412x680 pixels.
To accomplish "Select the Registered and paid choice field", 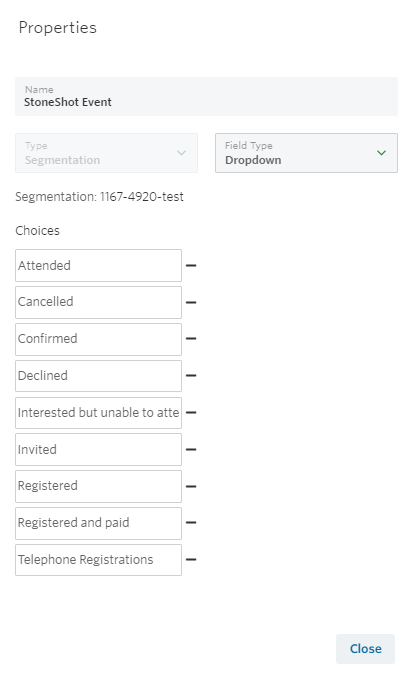I will click(x=98, y=523).
